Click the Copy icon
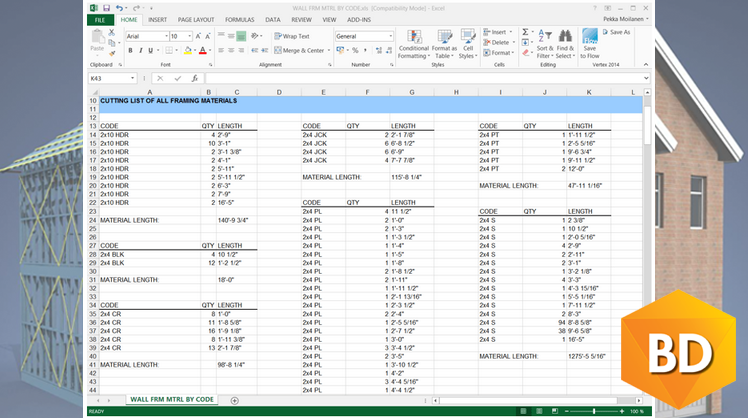The image size is (748, 418). pos(112,43)
